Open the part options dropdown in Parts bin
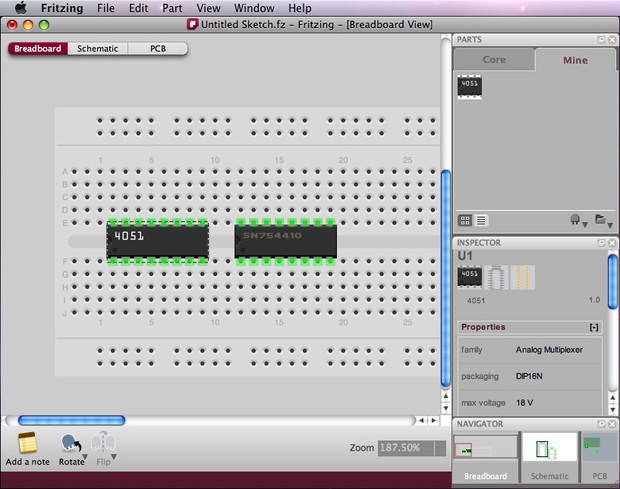 (x=578, y=221)
